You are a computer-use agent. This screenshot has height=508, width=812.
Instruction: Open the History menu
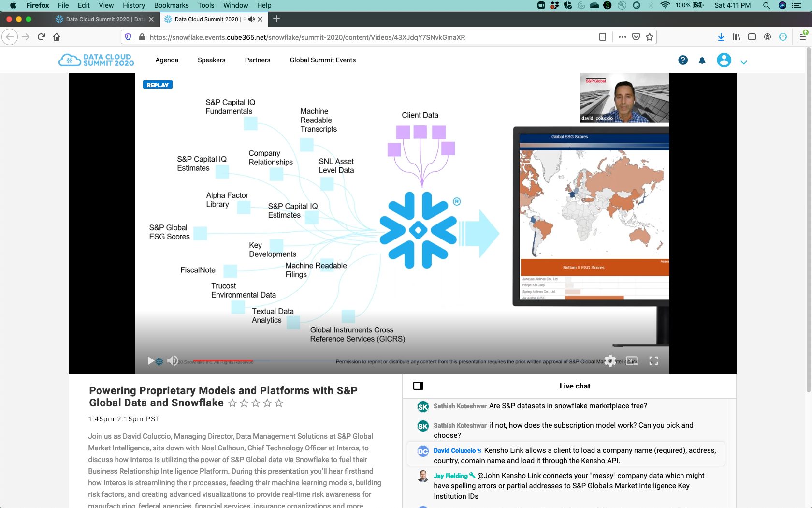coord(134,5)
